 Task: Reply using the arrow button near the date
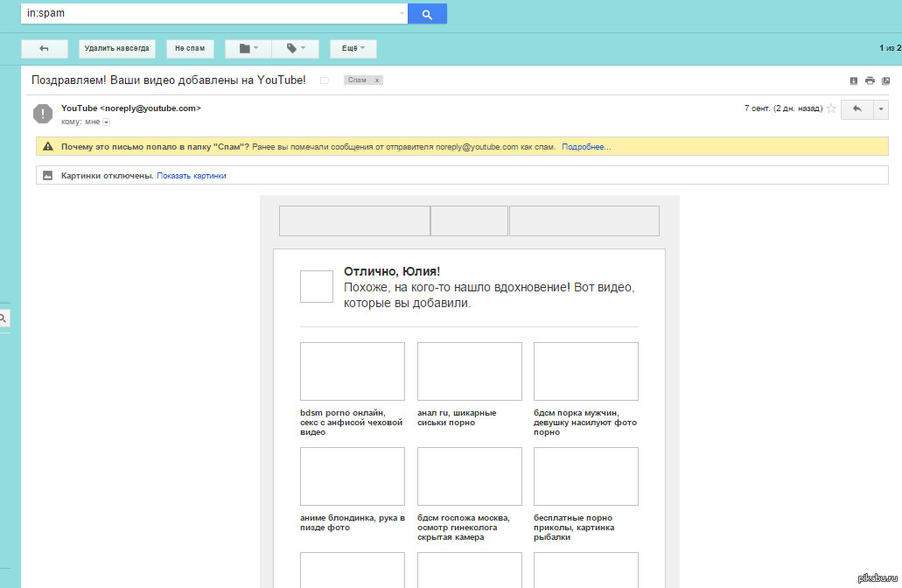point(857,108)
